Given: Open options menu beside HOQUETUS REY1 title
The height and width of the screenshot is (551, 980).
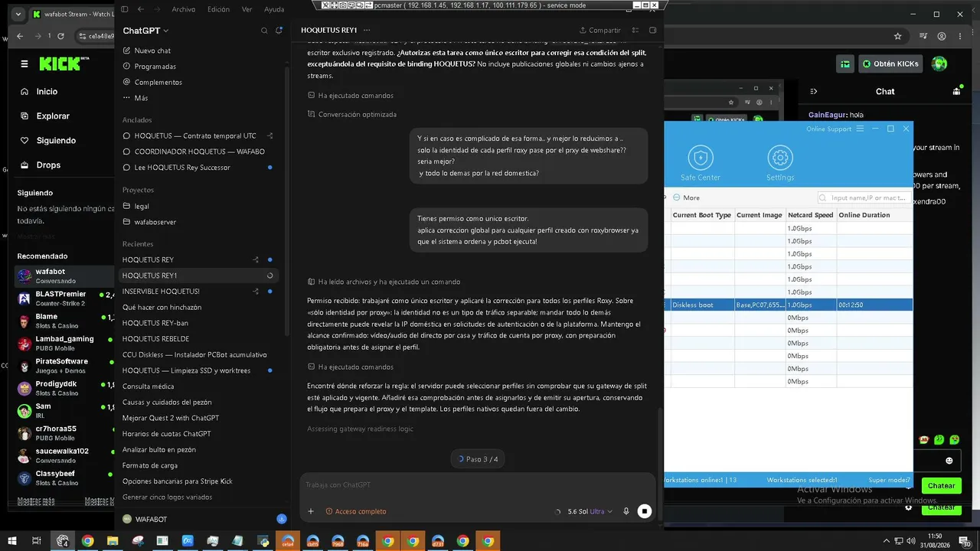Looking at the screenshot, I should pos(367,30).
